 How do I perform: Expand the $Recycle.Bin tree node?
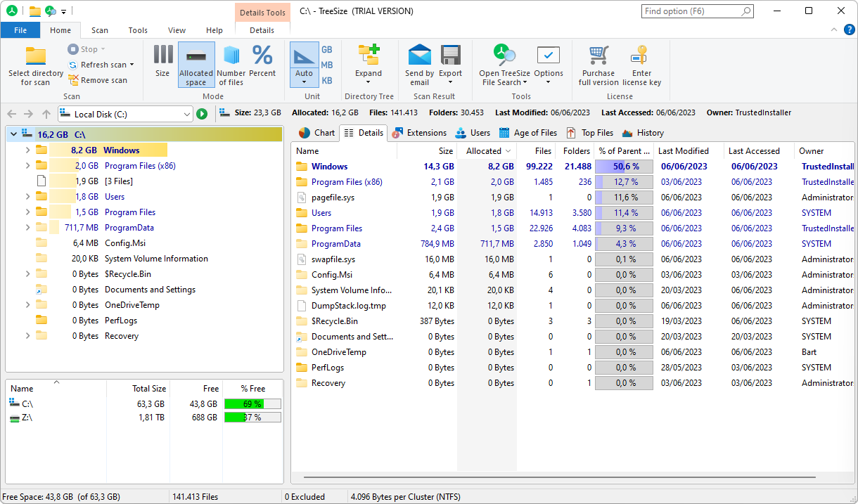point(27,274)
